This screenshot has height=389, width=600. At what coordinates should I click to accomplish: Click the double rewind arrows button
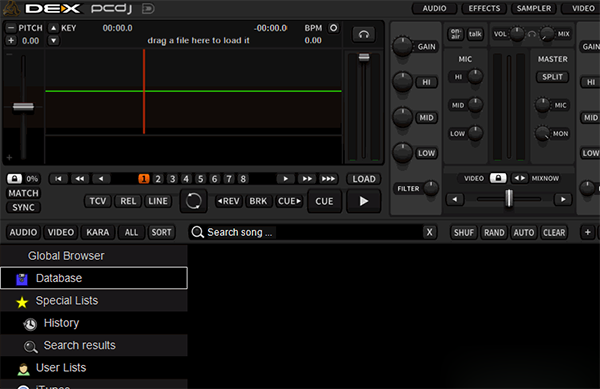click(80, 179)
